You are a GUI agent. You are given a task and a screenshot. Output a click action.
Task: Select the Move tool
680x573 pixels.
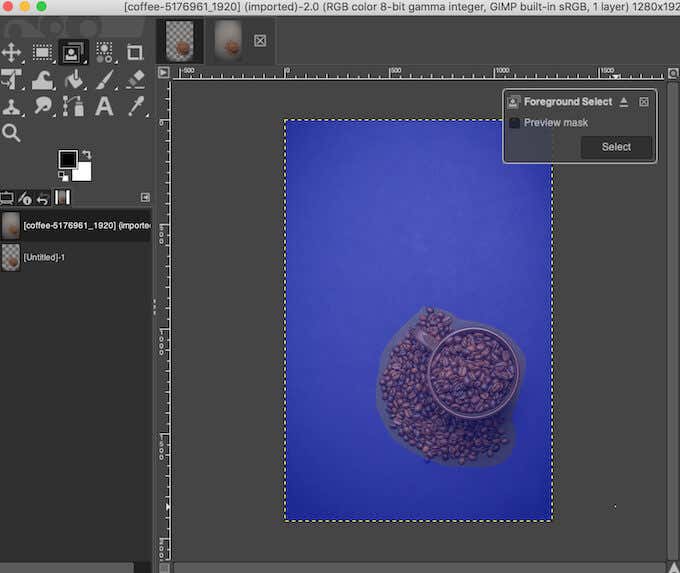pyautogui.click(x=12, y=51)
